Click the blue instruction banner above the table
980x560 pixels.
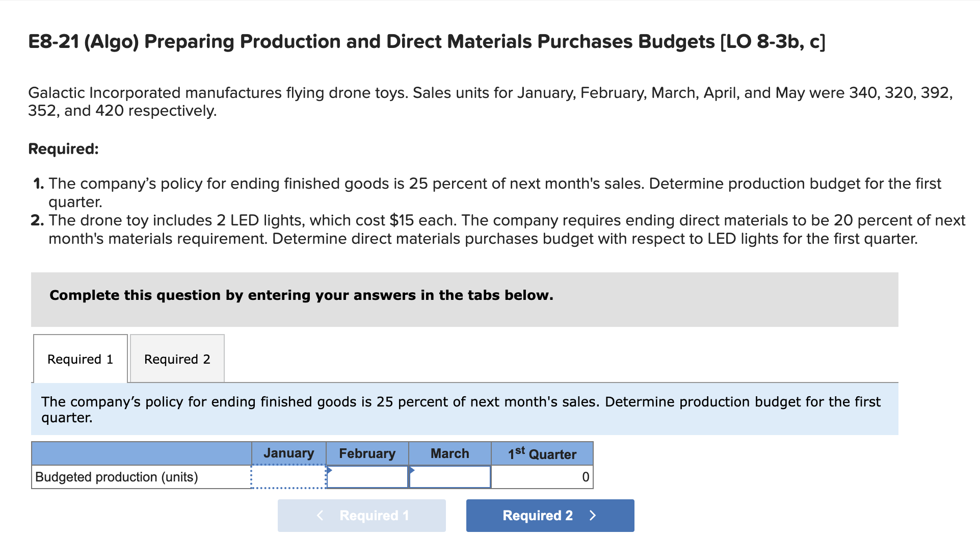coord(465,409)
